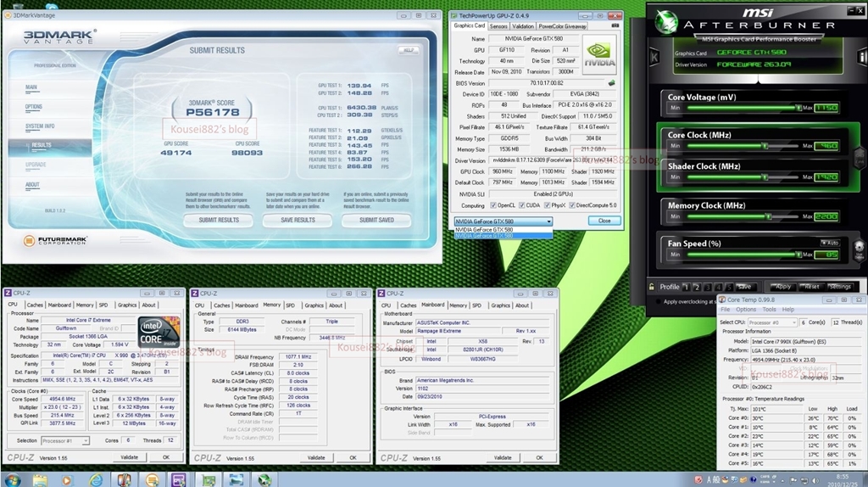868x487 pixels.
Task: Select Afterburner profile 1 button
Action: [687, 287]
